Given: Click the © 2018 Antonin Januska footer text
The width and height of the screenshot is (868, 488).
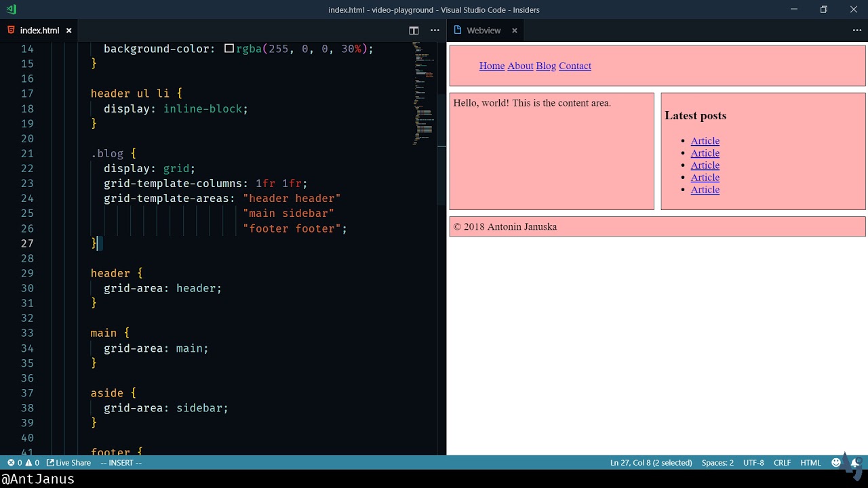Looking at the screenshot, I should (505, 226).
